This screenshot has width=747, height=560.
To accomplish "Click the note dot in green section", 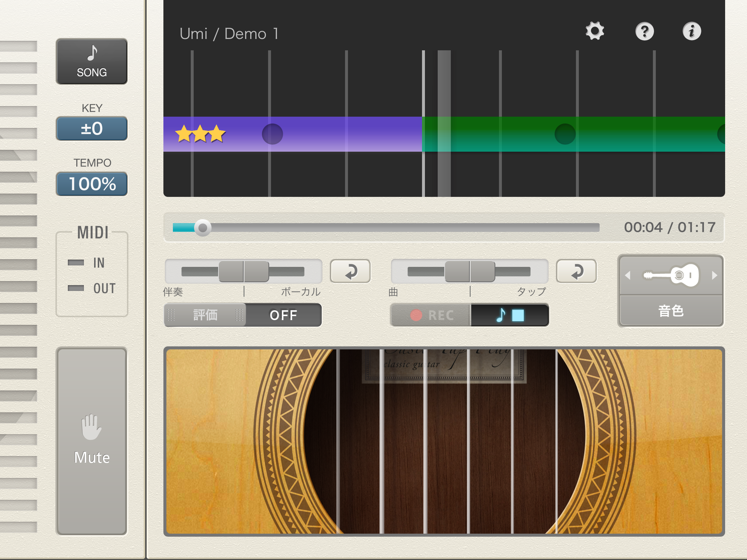I will tap(565, 134).
